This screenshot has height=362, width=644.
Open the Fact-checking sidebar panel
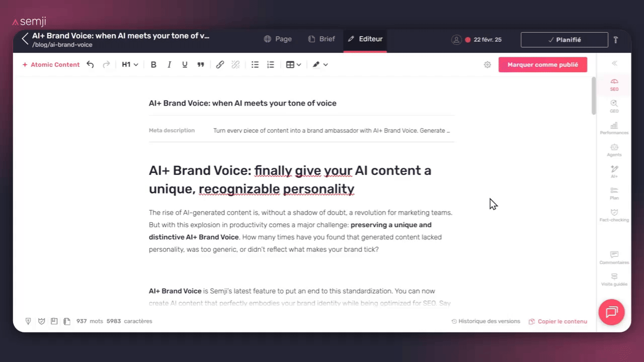tap(614, 215)
